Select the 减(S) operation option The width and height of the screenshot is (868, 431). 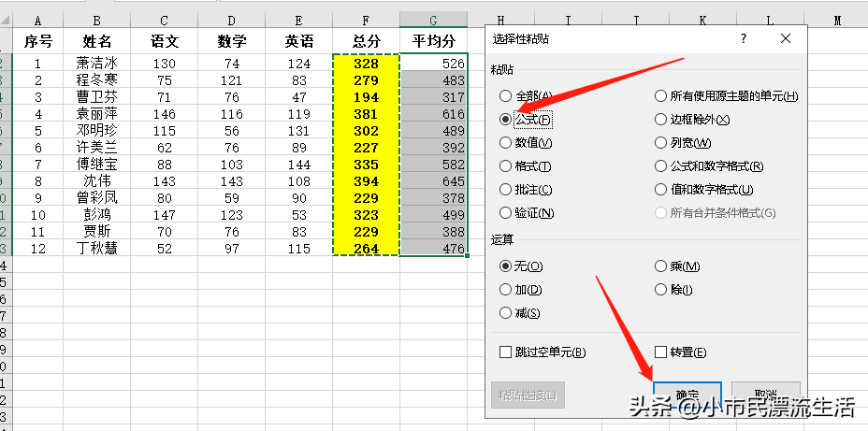[x=505, y=313]
